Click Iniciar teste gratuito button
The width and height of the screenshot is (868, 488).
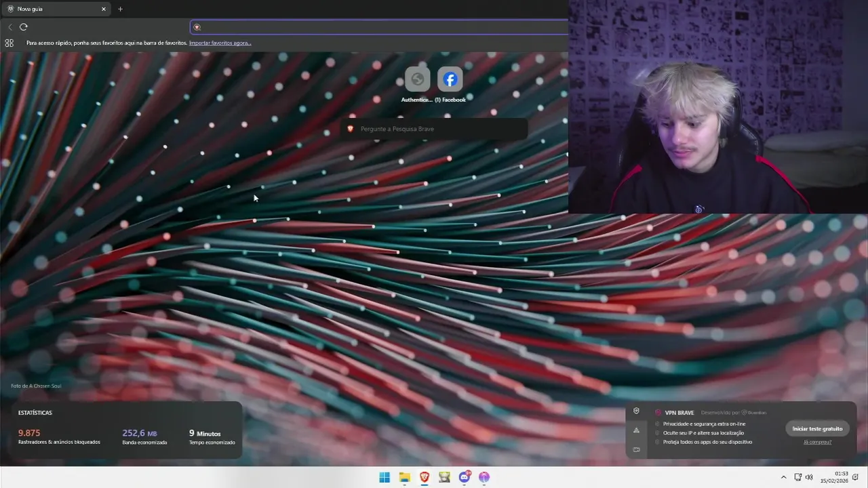pyautogui.click(x=817, y=428)
